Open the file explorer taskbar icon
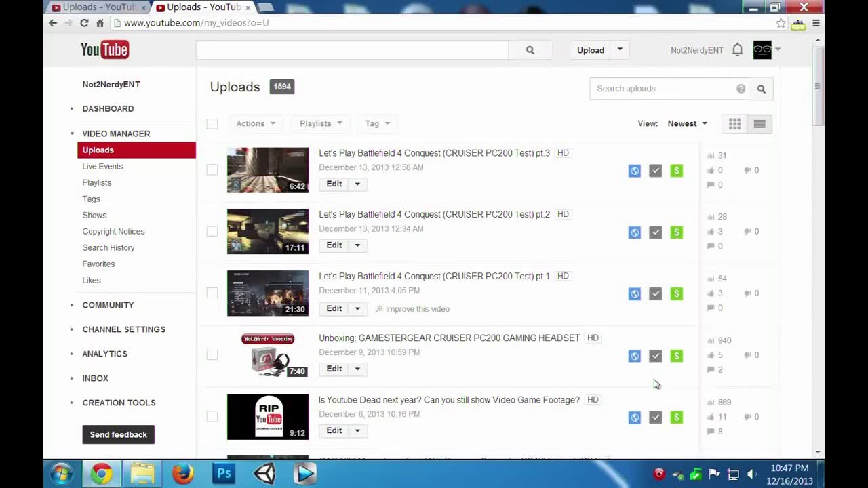The image size is (868, 488). [x=142, y=473]
